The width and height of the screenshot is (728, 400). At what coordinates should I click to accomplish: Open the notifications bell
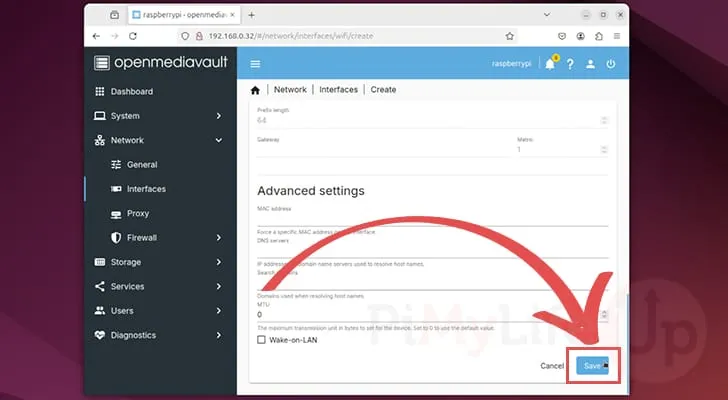coord(550,64)
